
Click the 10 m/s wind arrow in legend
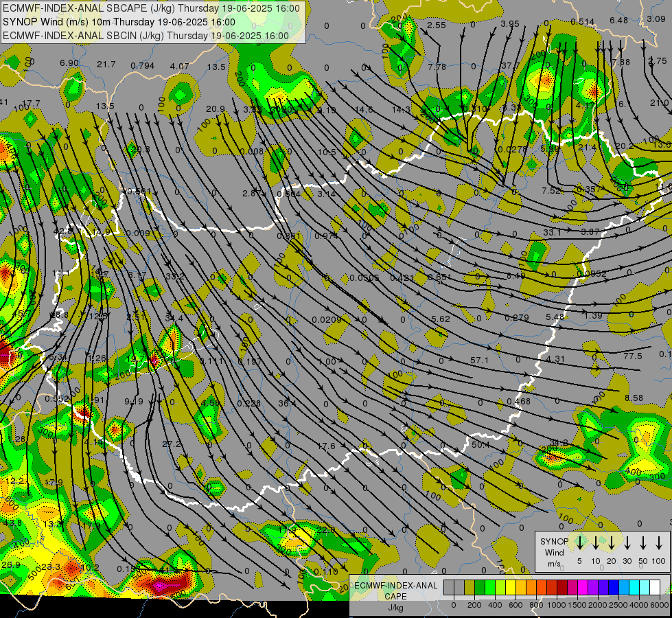pos(596,543)
